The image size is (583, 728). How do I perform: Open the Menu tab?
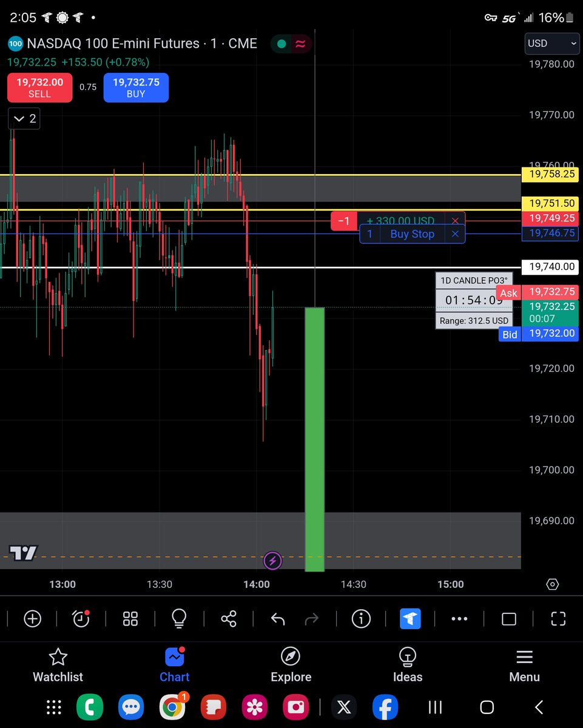525,666
